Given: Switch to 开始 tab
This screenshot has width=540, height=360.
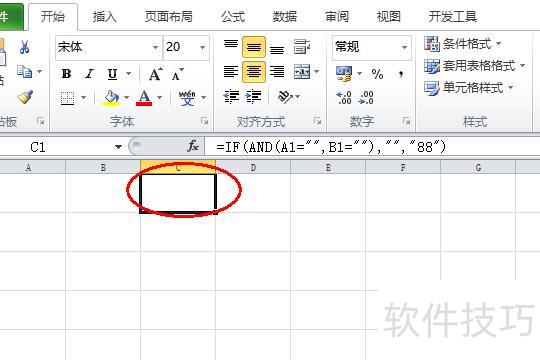Looking at the screenshot, I should click(53, 16).
